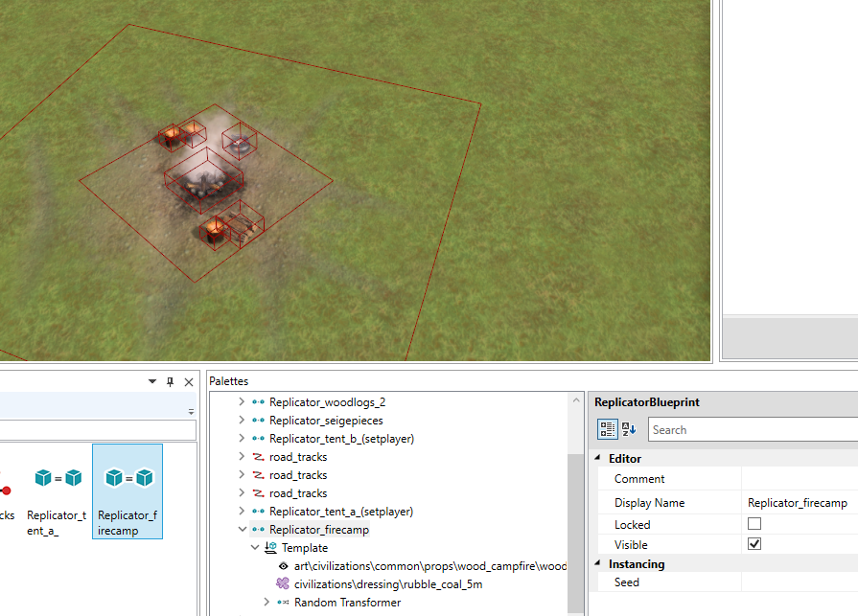Click the pin icon on the left panel
Viewport: 858px width, 616px height.
point(171,381)
